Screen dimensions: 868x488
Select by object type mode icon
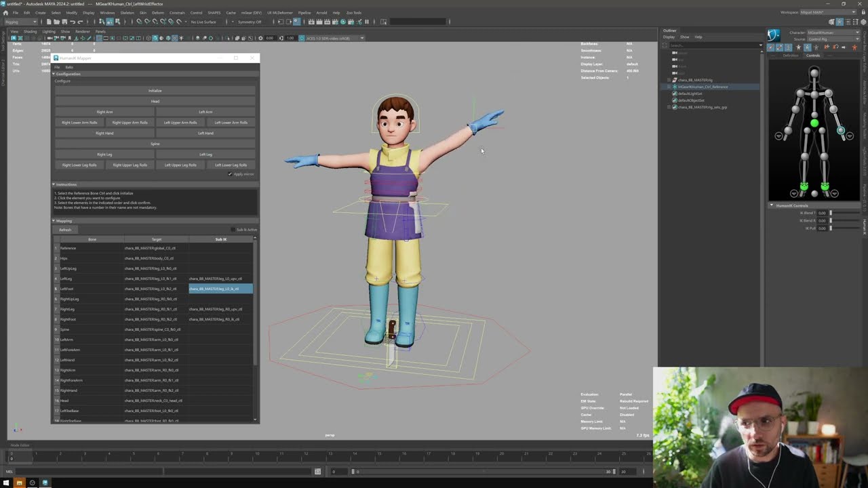pos(109,22)
